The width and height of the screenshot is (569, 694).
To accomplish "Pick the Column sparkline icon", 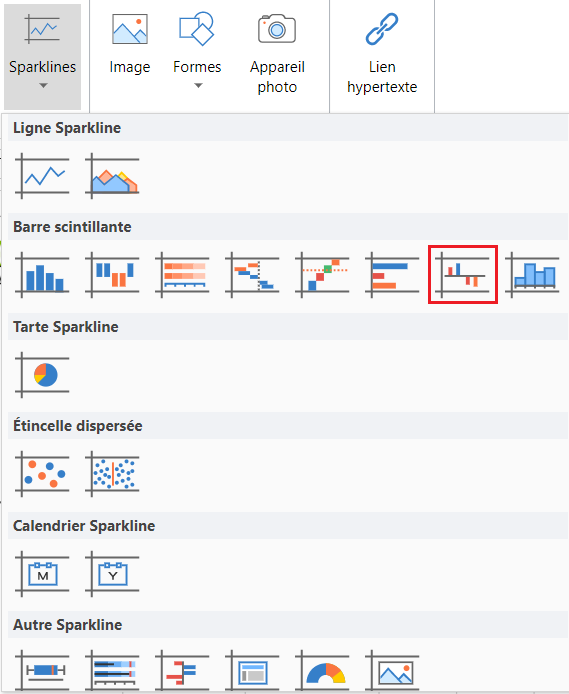I will click(42, 275).
